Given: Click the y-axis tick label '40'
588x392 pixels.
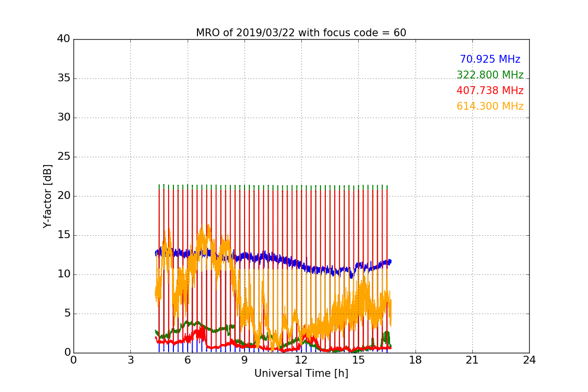Looking at the screenshot, I should coord(63,39).
